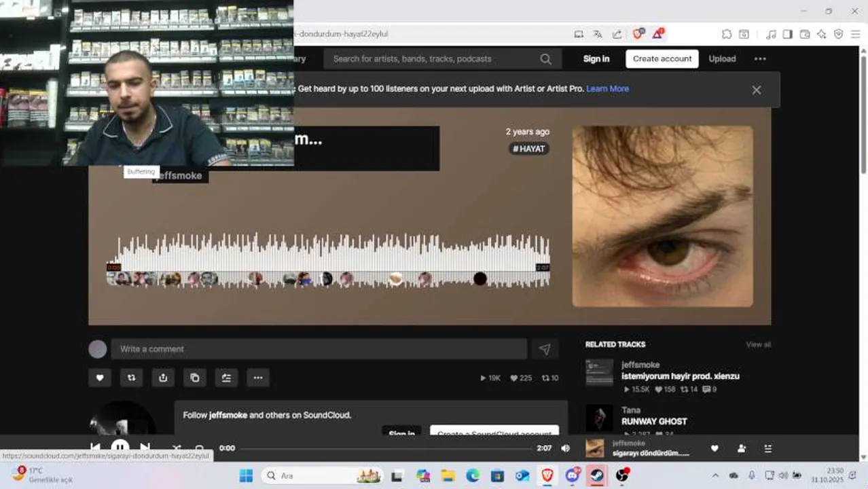Click the Brave Rewards triangle icon
Image resolution: width=868 pixels, height=489 pixels.
pyautogui.click(x=657, y=33)
